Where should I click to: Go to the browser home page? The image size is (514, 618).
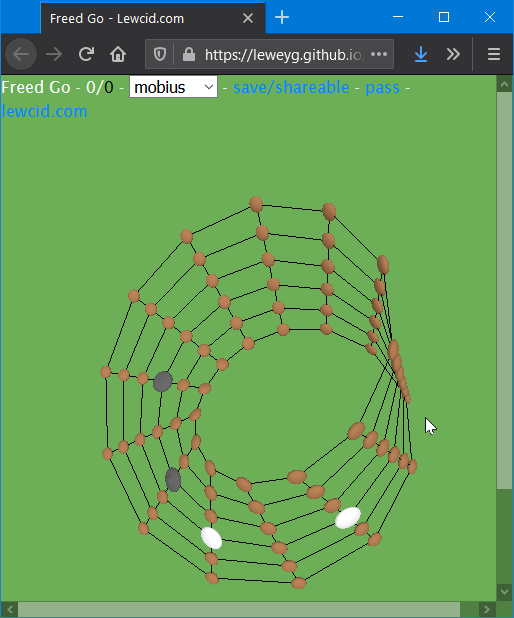(x=117, y=54)
